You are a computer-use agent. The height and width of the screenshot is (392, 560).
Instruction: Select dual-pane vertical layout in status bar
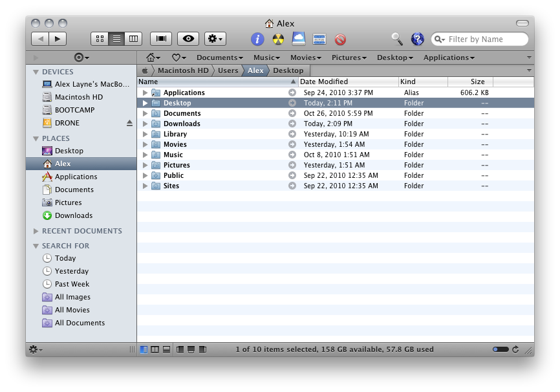click(155, 349)
